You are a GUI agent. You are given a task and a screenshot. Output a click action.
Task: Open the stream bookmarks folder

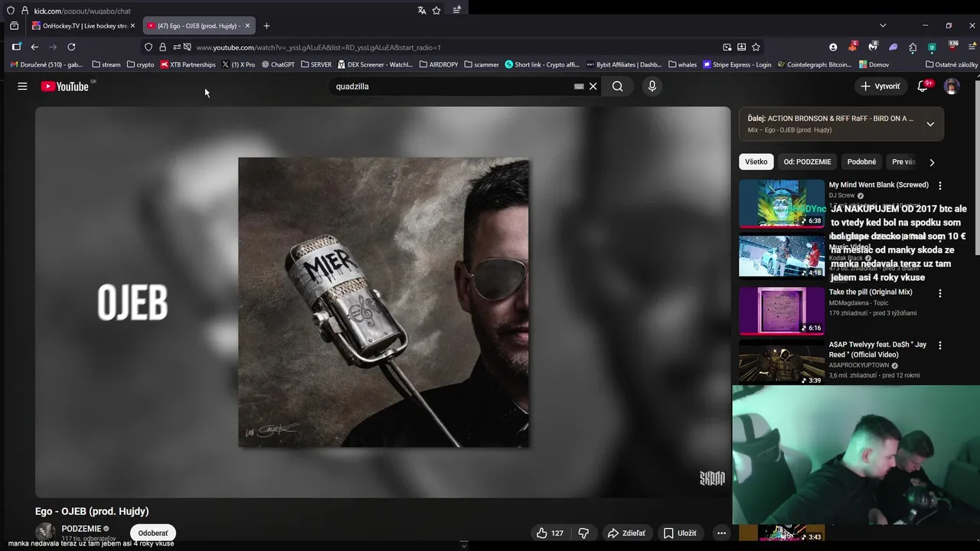click(x=106, y=65)
